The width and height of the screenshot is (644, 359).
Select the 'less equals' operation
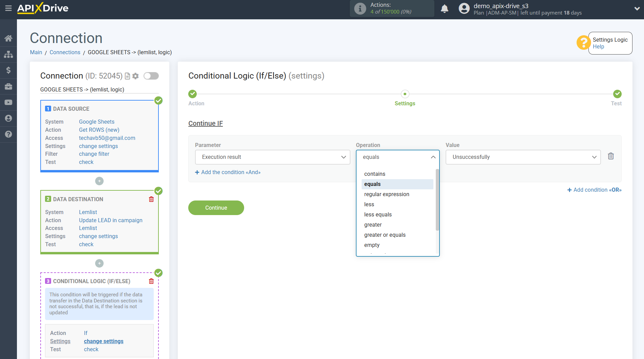click(x=397, y=215)
